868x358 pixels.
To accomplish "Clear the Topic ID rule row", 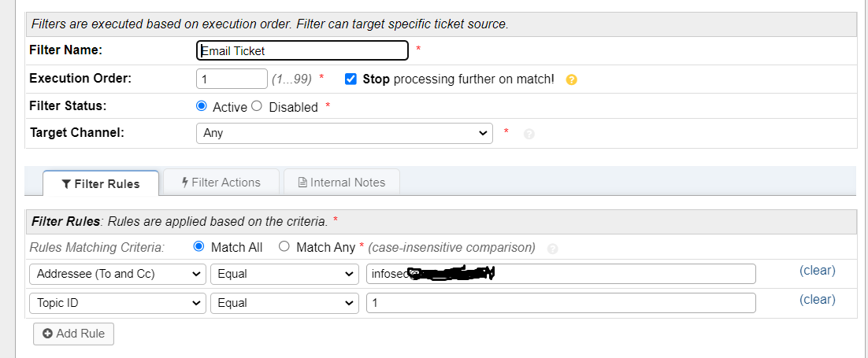I will [817, 300].
